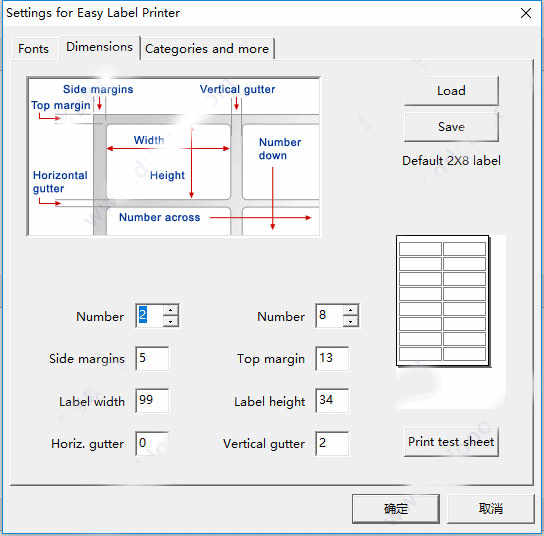Cancel with the 取消 button
The image size is (544, 536).
(491, 509)
